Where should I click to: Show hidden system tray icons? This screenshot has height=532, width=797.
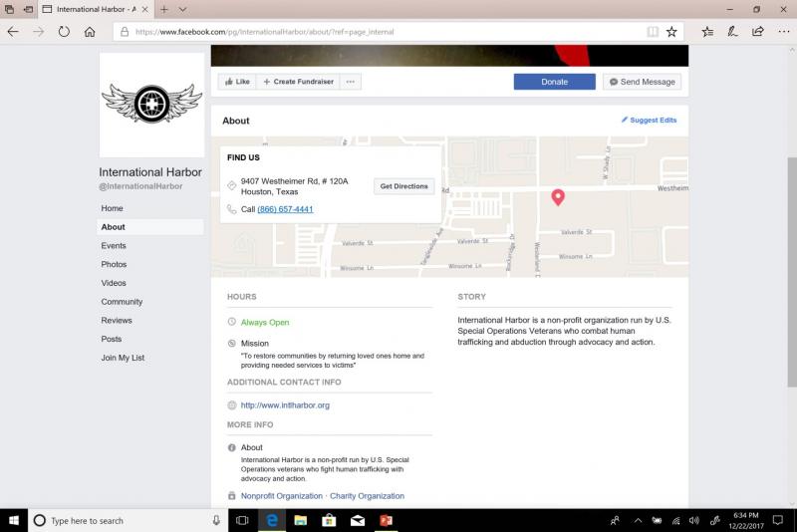[x=638, y=520]
